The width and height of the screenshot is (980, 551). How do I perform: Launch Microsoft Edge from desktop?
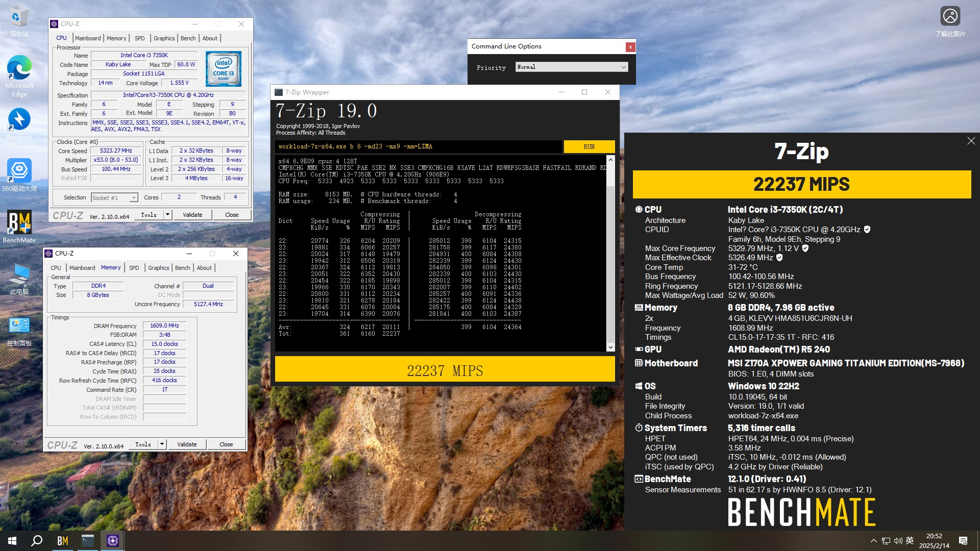(x=19, y=76)
